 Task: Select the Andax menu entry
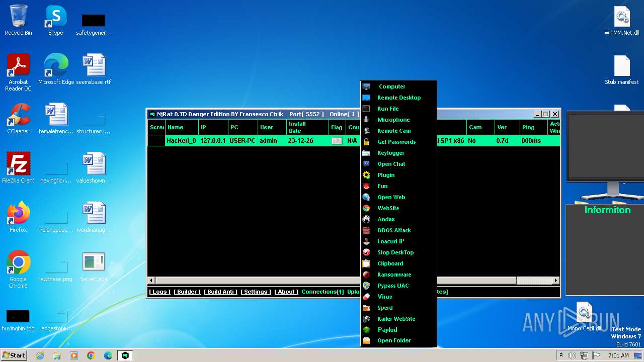point(398,219)
